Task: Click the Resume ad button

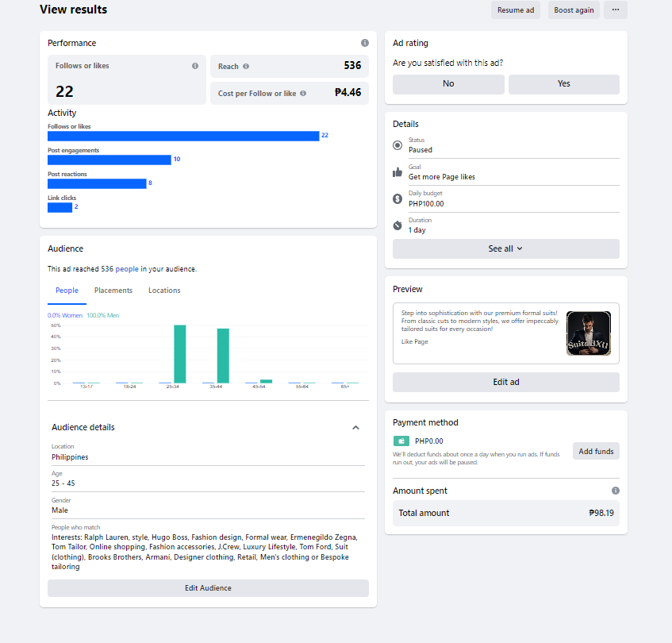Action: tap(516, 10)
